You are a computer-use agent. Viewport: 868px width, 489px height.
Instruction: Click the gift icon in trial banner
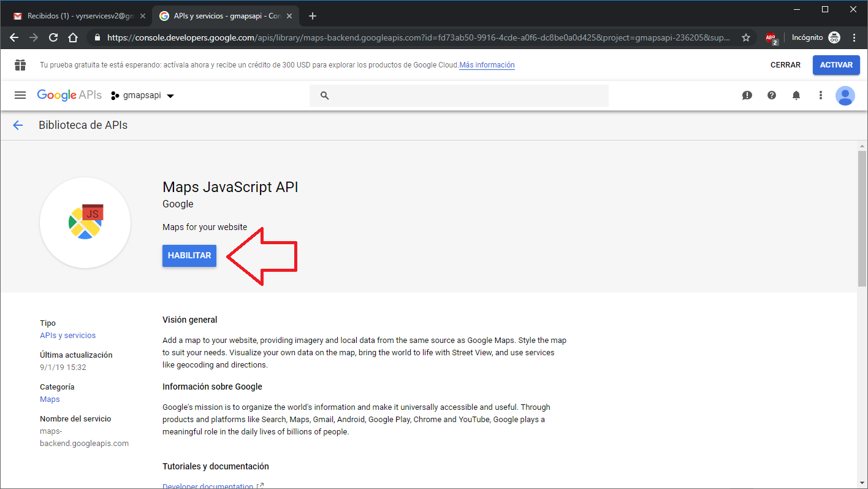(x=20, y=65)
